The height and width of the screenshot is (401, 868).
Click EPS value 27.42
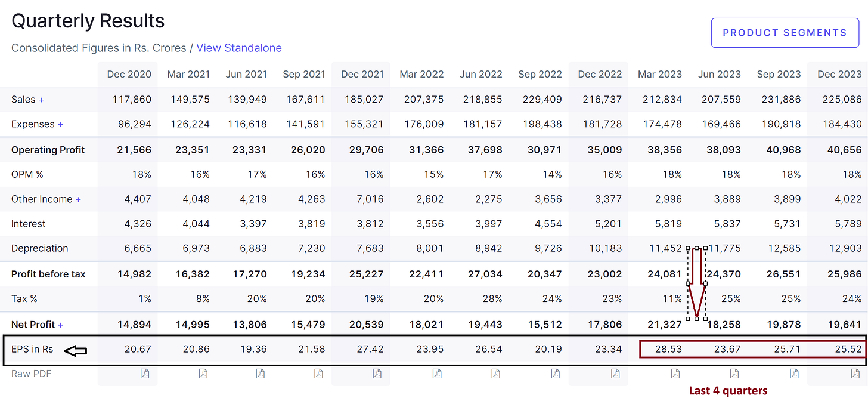click(x=370, y=349)
